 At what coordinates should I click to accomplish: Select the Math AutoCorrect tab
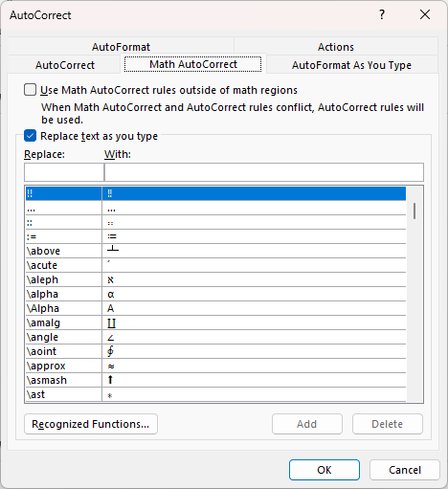[x=193, y=64]
